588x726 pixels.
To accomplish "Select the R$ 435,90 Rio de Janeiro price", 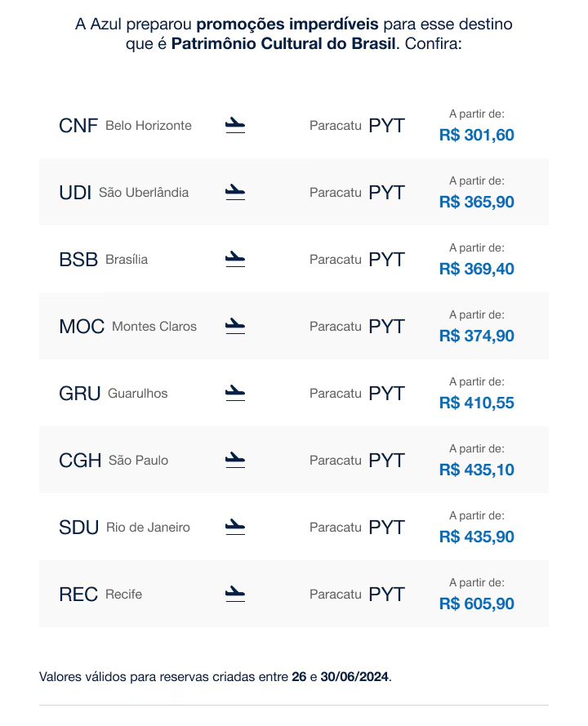I will click(x=477, y=537).
